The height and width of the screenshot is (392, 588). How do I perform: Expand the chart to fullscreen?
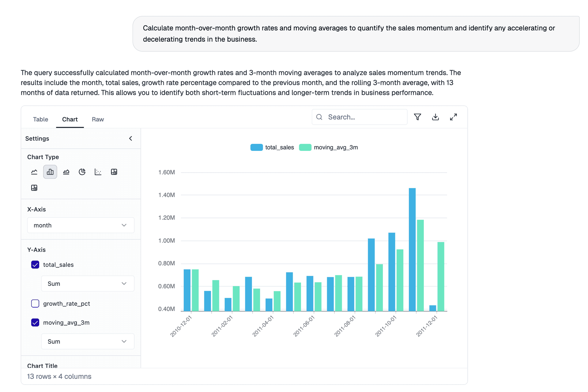(x=454, y=117)
